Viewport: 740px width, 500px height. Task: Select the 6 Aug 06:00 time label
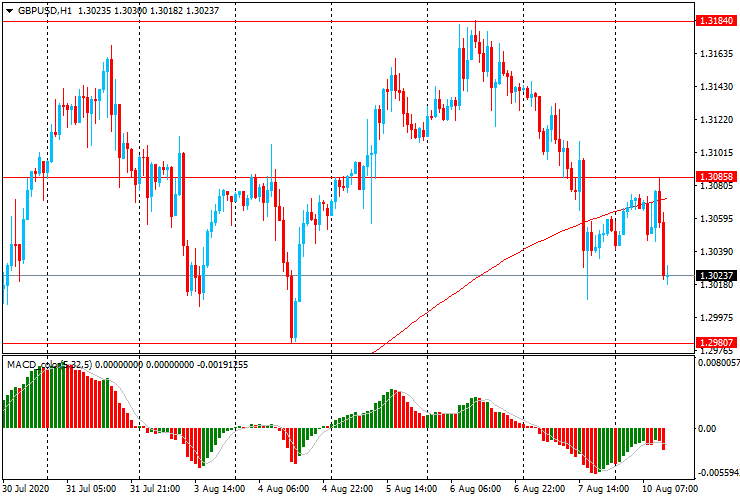[475, 488]
